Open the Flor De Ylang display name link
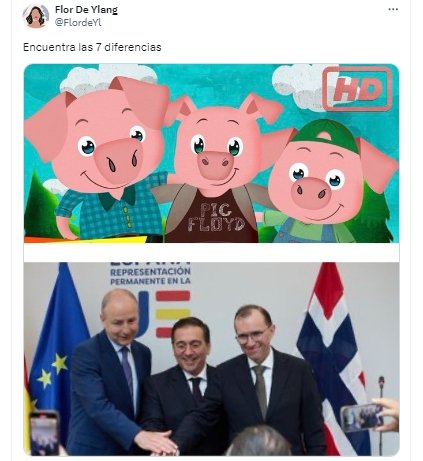 coord(86,9)
